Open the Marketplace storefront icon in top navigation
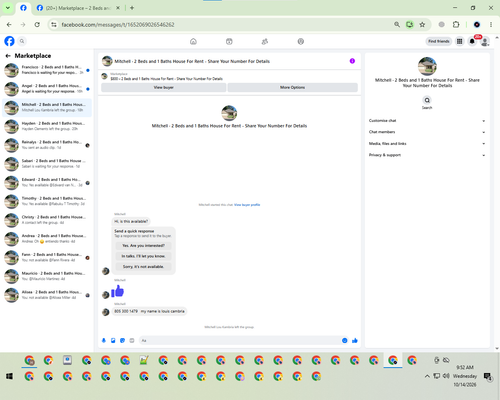Image resolution: width=500 pixels, height=400 pixels. click(x=229, y=41)
